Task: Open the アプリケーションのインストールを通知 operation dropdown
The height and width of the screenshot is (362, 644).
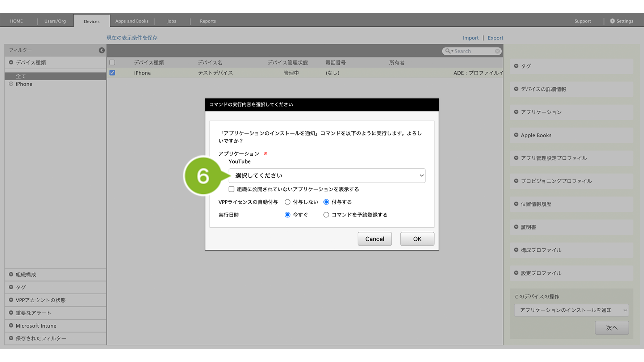Action: (x=571, y=310)
